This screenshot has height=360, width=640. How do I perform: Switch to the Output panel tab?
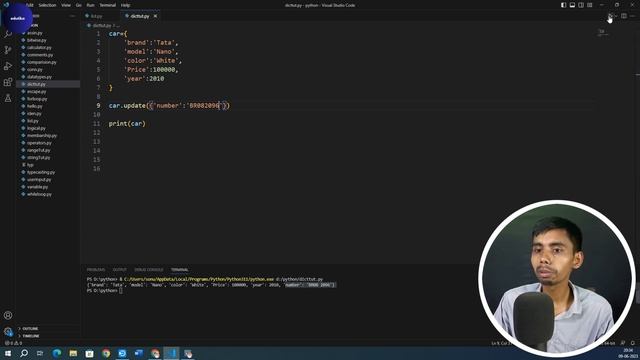120,270
